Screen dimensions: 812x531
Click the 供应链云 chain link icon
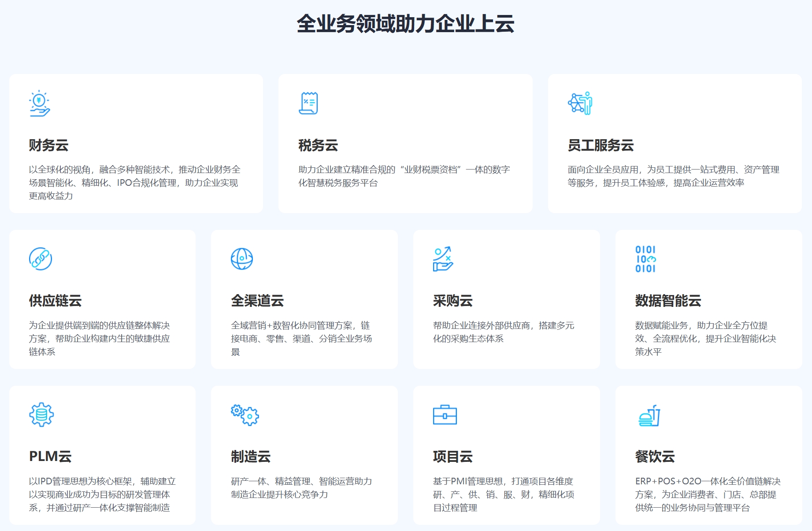[41, 259]
